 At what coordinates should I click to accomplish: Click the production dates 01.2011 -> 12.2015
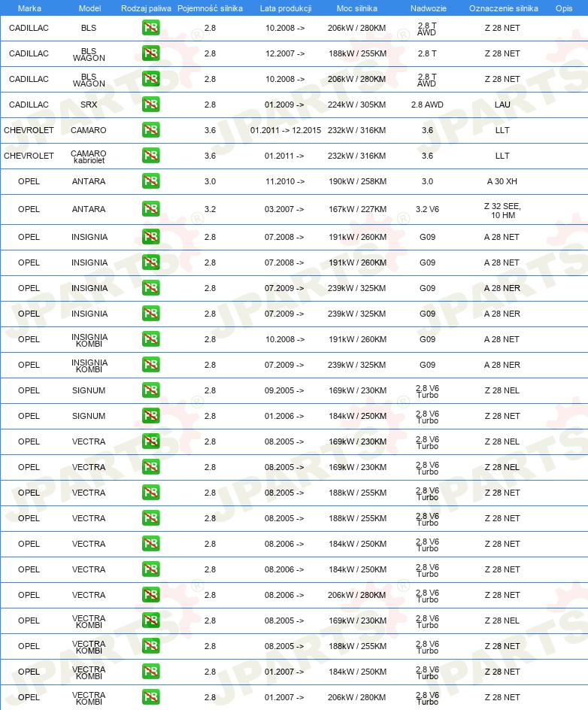(286, 130)
